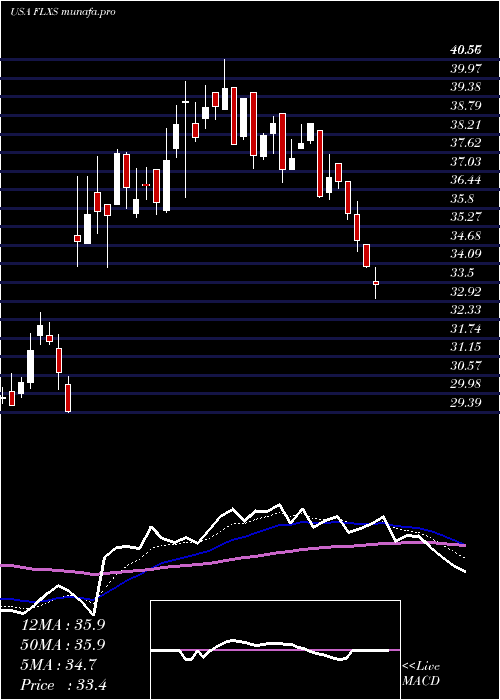Click the '<<Live MACD' label
This screenshot has width=500, height=700.
(421, 674)
